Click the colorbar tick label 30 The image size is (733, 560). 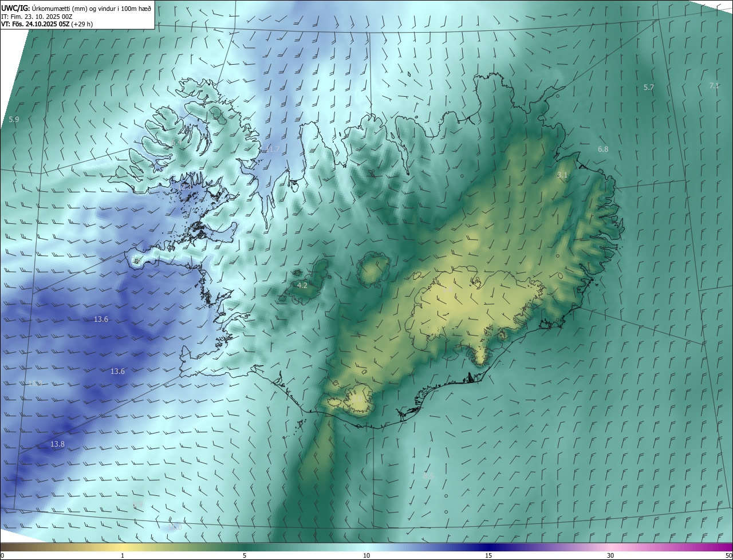coord(610,556)
